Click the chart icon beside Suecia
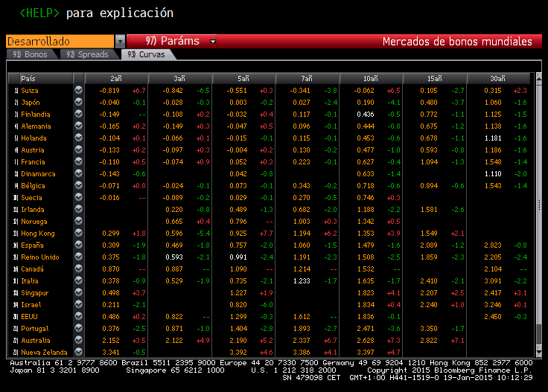This screenshot has height=392, width=548. [79, 197]
